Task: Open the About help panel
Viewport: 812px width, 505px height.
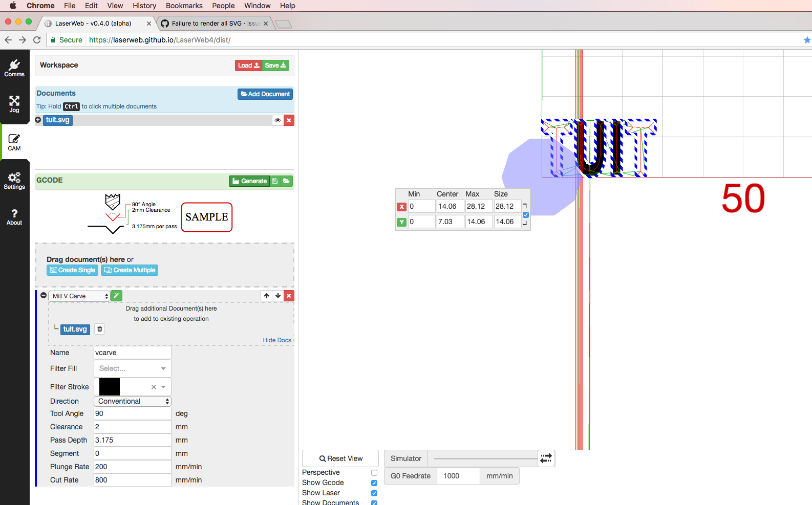Action: [x=14, y=216]
